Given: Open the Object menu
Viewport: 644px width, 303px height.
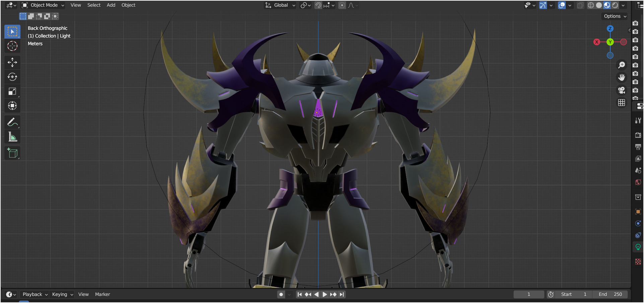Looking at the screenshot, I should point(128,5).
